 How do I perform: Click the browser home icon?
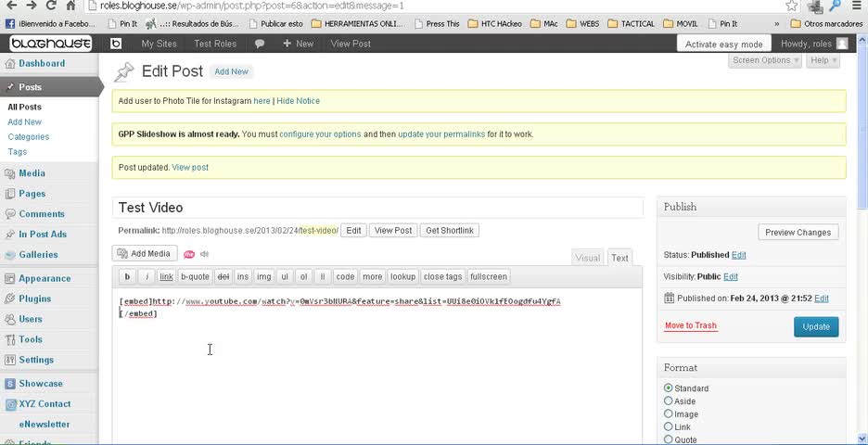[70, 6]
